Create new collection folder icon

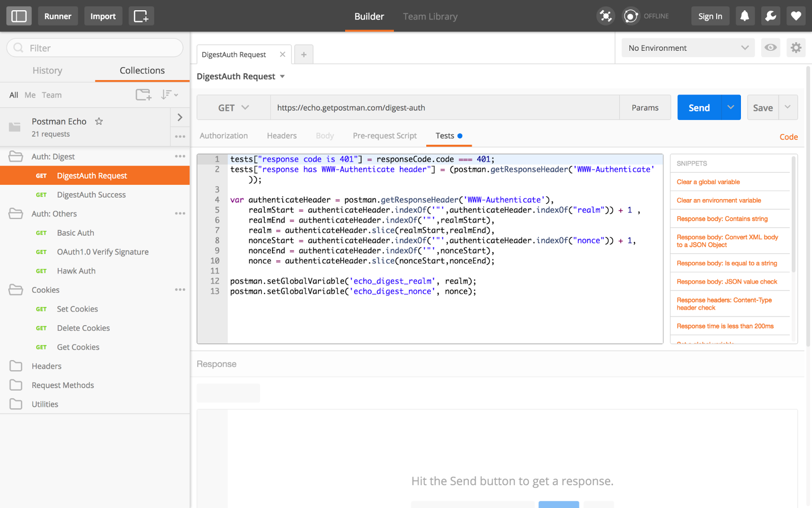(143, 95)
